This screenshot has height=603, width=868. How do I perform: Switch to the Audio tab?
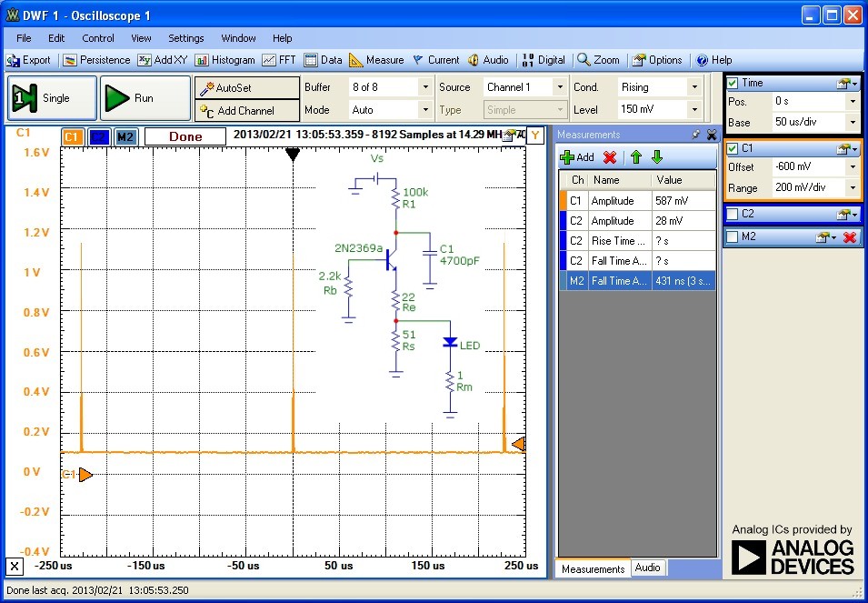[647, 568]
